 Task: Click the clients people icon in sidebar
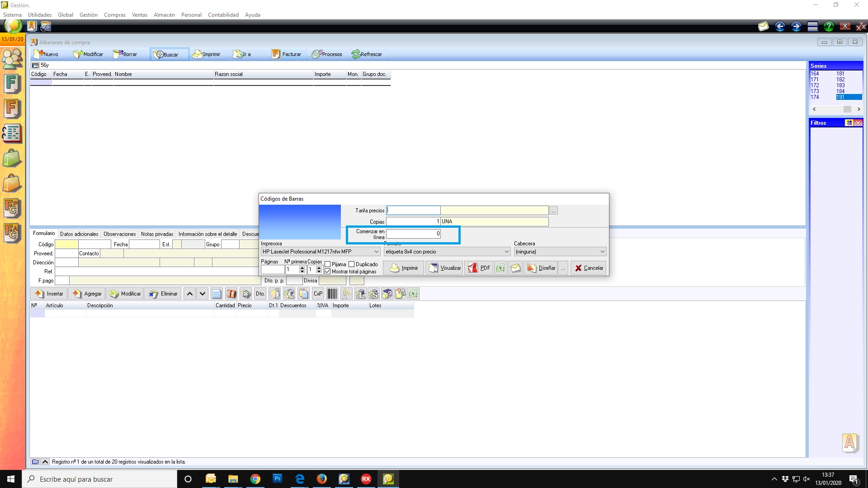pos(12,59)
